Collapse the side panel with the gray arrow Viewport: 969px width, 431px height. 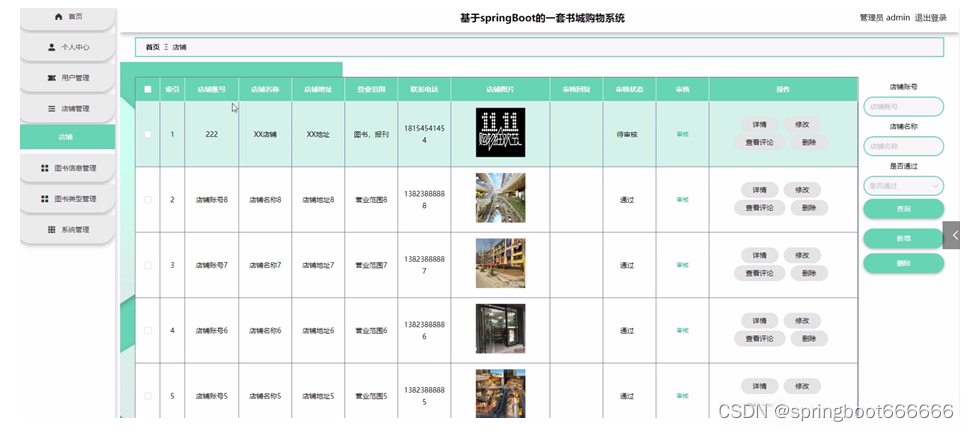coord(951,235)
